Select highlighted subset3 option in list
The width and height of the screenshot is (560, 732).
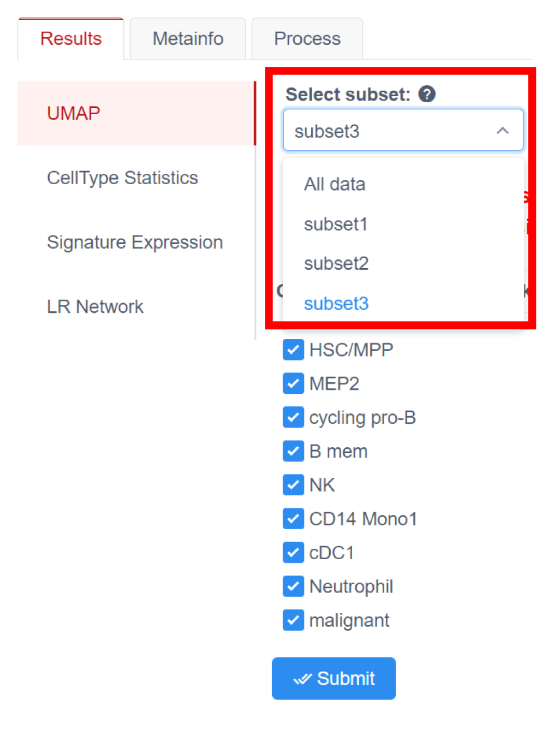click(x=336, y=303)
